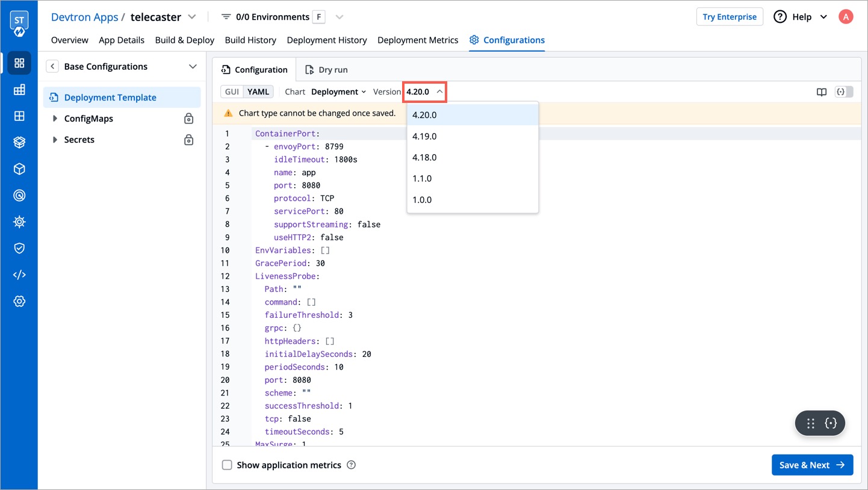Click the Global Configurations gear in sidebar
Screen dimensions: 868x490
coord(19,301)
